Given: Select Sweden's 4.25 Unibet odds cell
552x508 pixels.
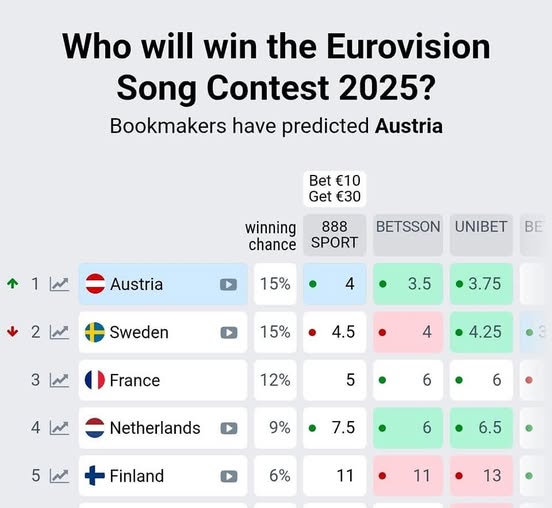Looking at the screenshot, I should click(x=481, y=332).
